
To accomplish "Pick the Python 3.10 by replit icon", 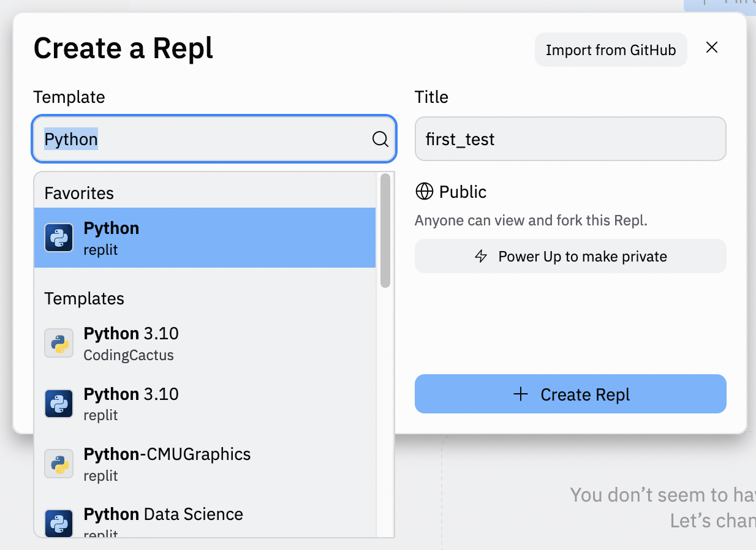I will tap(59, 404).
